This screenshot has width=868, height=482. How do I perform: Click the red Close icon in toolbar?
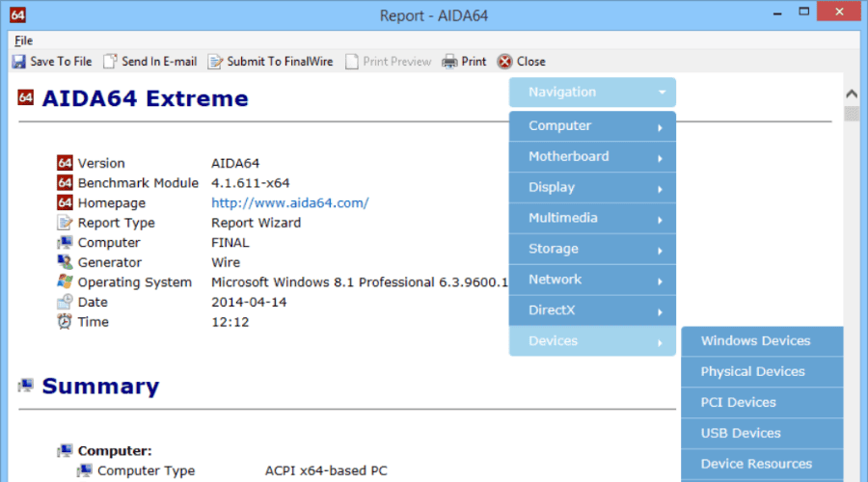click(504, 62)
